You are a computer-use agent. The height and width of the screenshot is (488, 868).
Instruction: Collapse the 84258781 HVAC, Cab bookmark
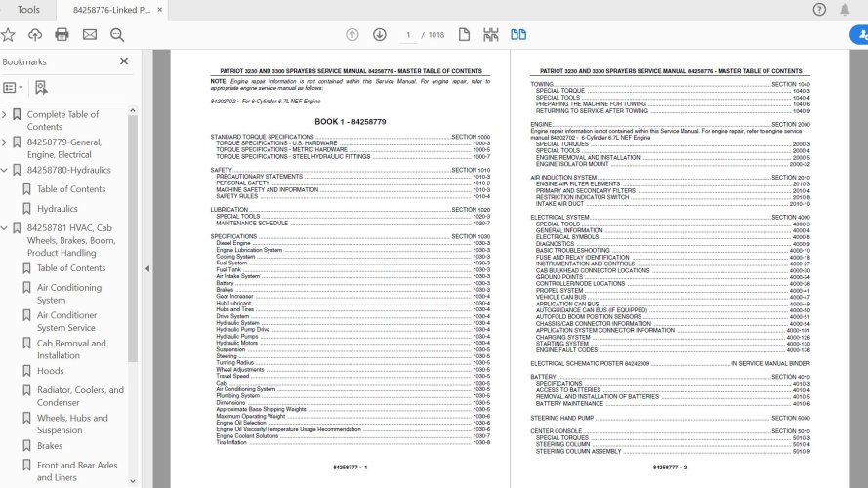4,228
